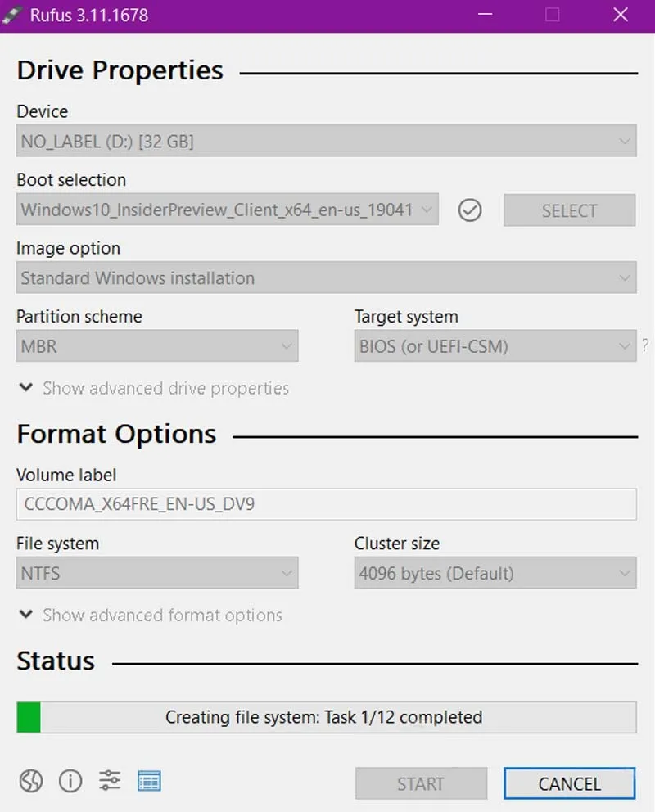Screen dimensions: 655x812
Task: Click the SELECT button
Action: 569,210
